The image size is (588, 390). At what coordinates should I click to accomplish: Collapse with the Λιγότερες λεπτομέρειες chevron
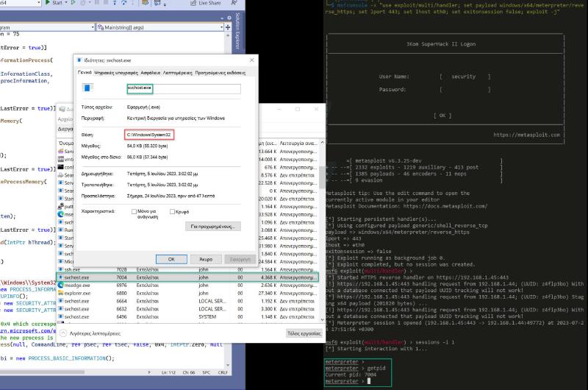(63, 333)
